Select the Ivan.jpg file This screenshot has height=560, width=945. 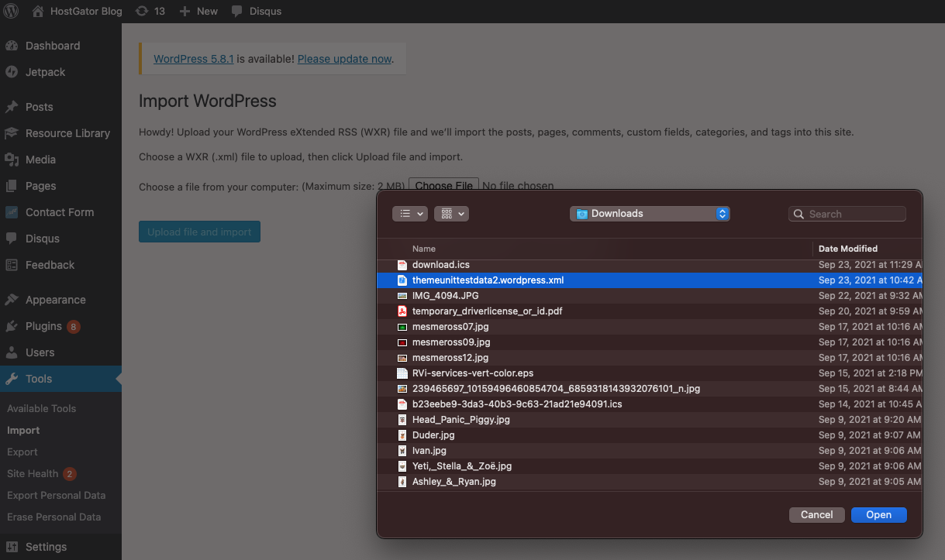click(649, 451)
